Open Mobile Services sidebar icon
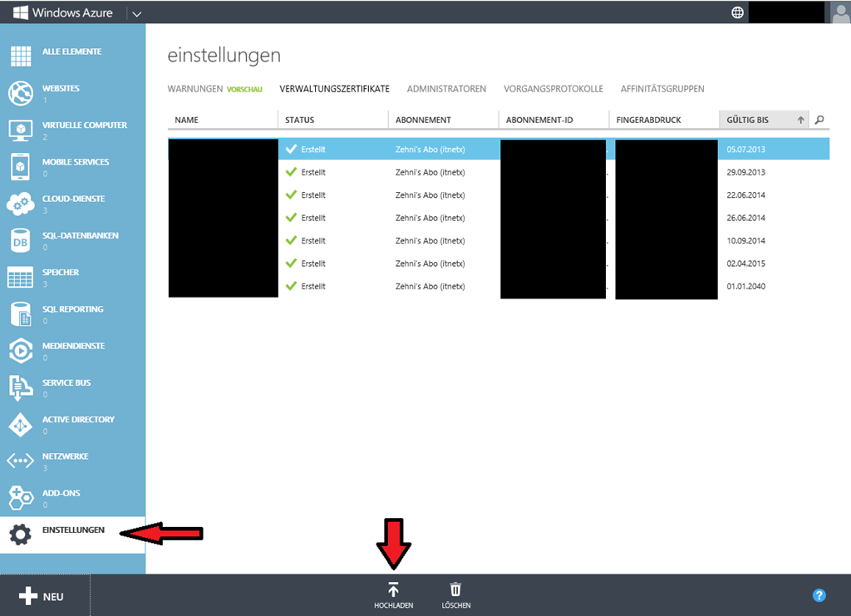This screenshot has height=616, width=851. (x=20, y=167)
